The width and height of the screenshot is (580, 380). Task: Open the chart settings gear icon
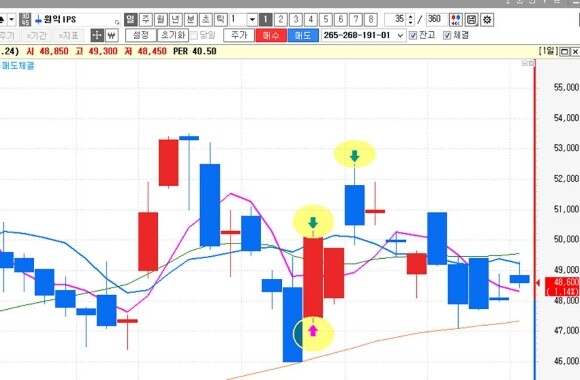487,20
